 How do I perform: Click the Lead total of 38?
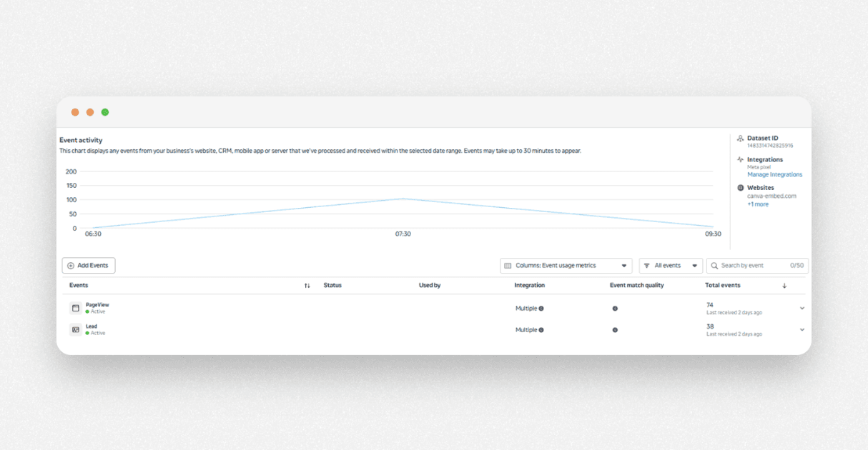tap(710, 326)
